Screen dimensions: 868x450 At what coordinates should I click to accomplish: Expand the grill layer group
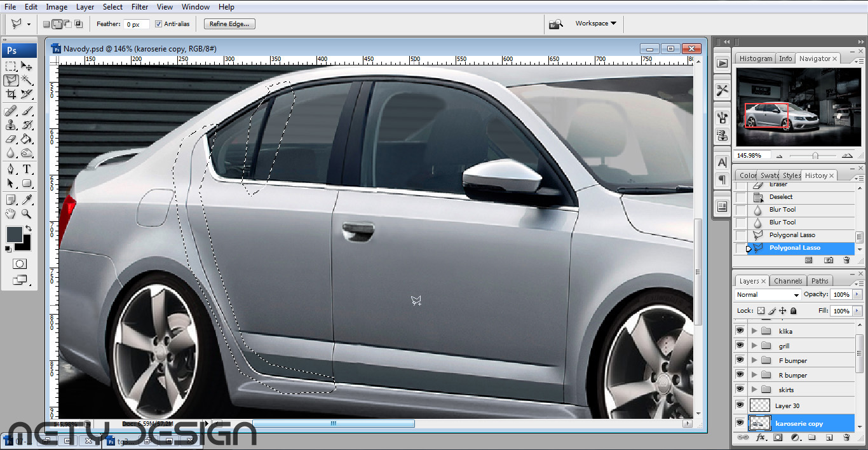[x=754, y=346]
